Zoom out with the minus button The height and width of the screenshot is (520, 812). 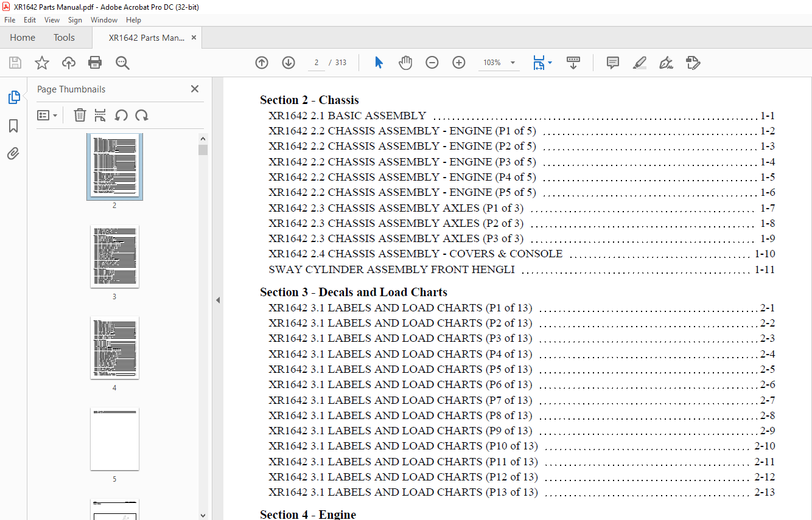tap(432, 63)
